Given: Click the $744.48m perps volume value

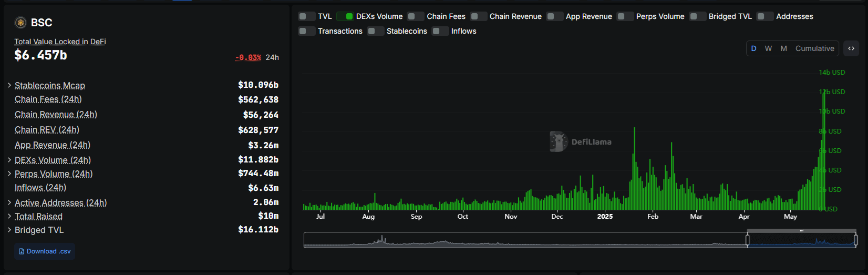Looking at the screenshot, I should click(x=258, y=173).
